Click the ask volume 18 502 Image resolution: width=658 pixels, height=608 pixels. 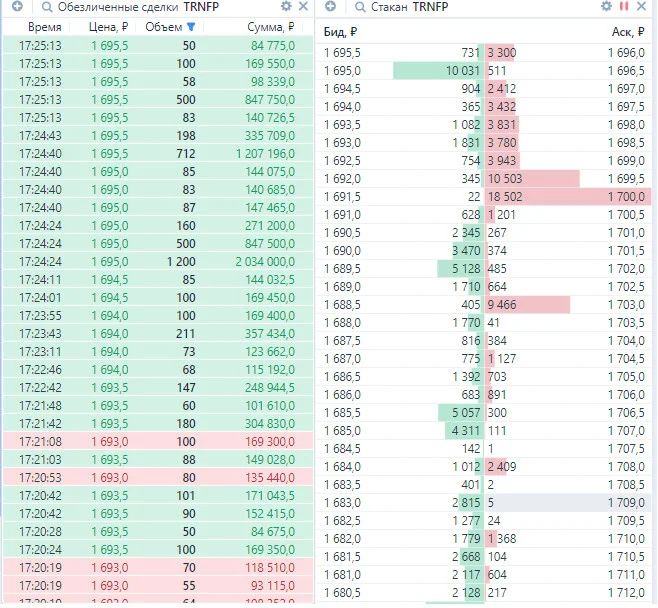pos(505,197)
